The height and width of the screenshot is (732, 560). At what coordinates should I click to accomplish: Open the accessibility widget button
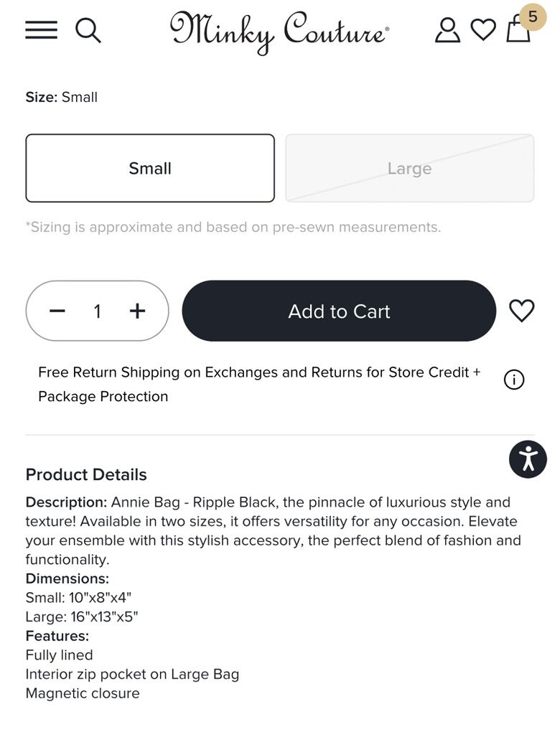point(528,459)
